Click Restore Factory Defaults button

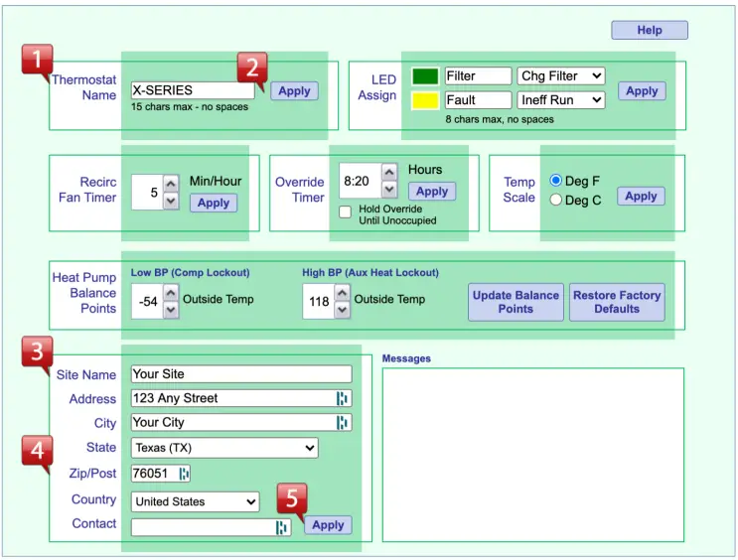tap(617, 302)
